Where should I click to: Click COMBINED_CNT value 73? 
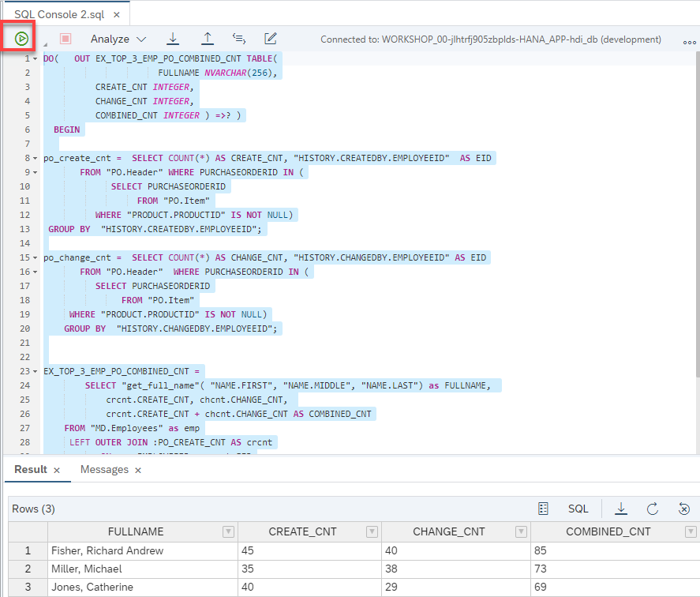tap(616, 569)
